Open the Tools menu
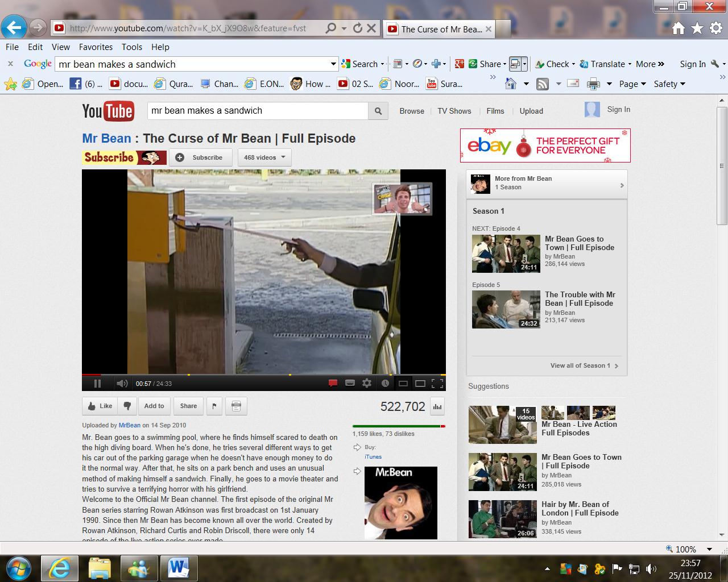 point(131,47)
